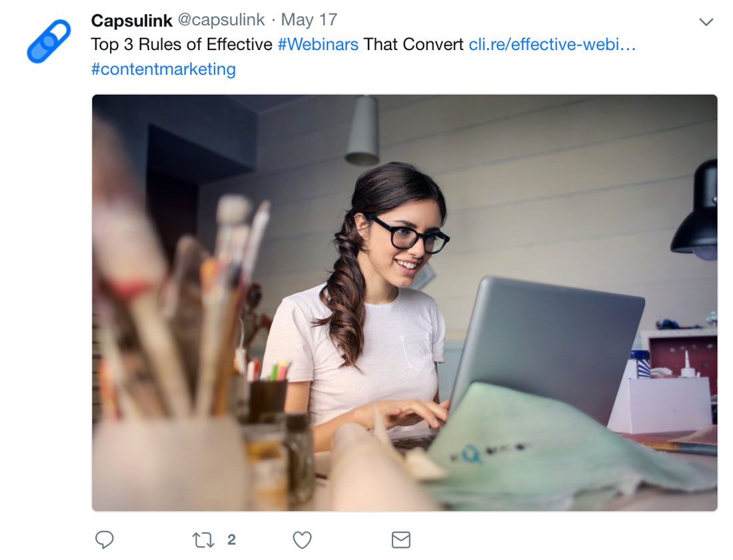Open the Capsulink profile name

pos(132,20)
